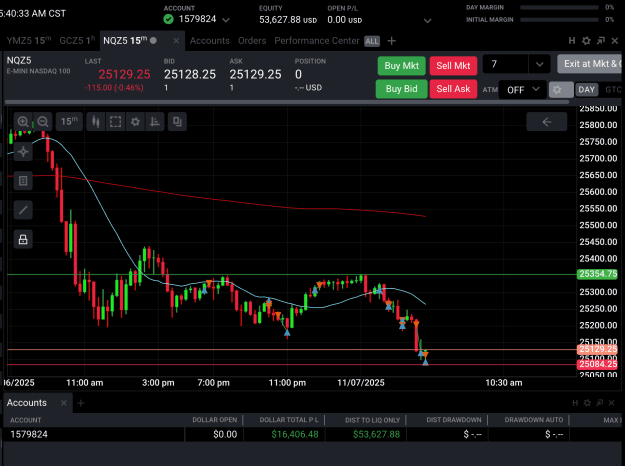
Task: Switch to the GCZ5 1h tab
Action: [77, 41]
